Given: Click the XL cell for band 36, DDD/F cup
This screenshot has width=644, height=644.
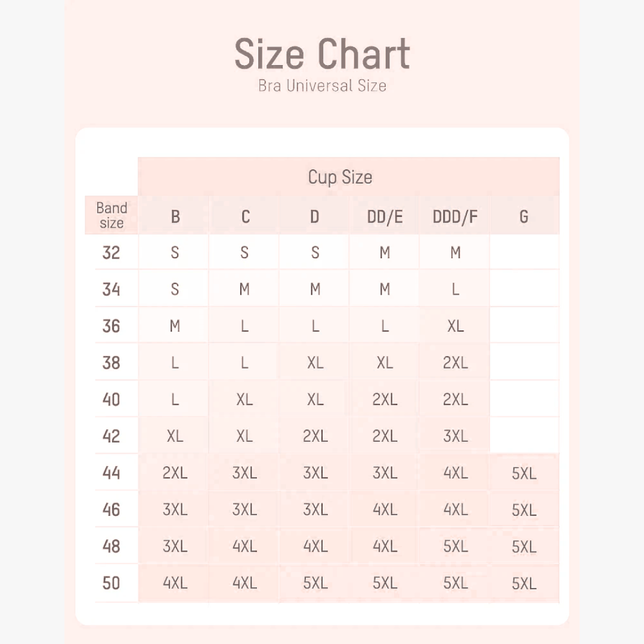Looking at the screenshot, I should (x=455, y=326).
